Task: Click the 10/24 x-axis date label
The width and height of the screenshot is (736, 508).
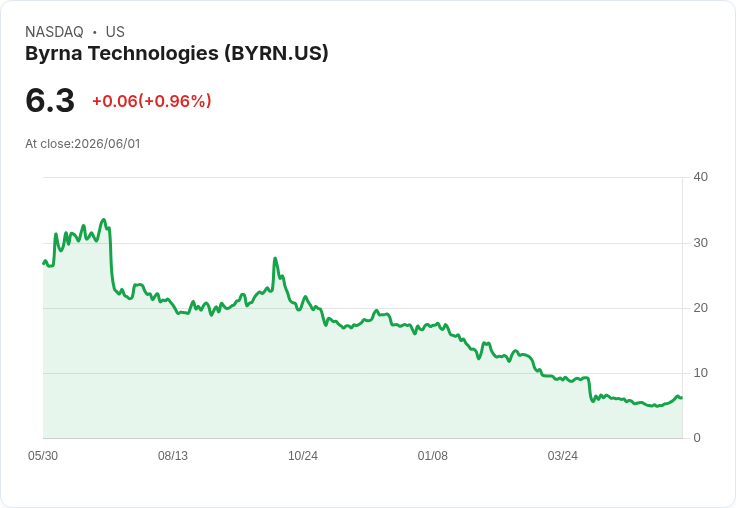Action: pyautogui.click(x=303, y=456)
